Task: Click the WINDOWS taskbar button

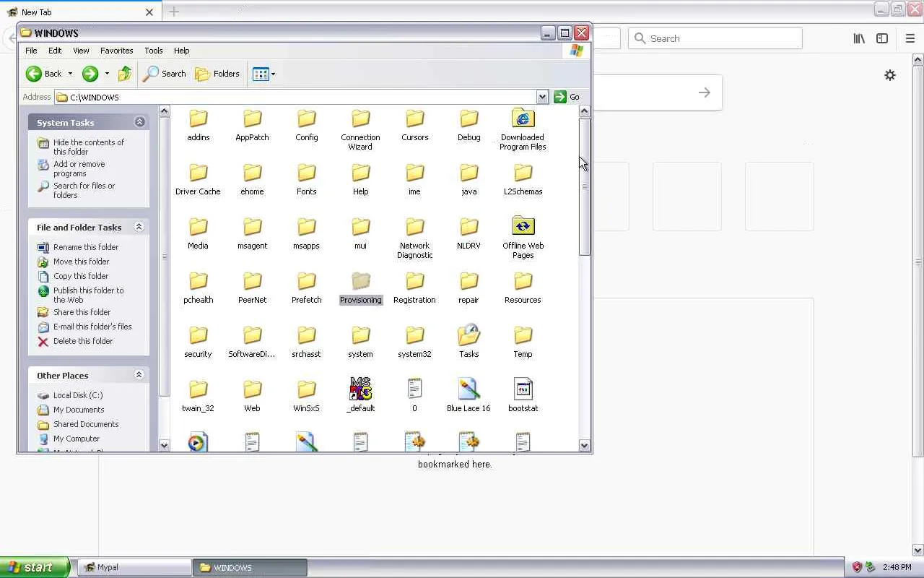Action: [x=250, y=567]
